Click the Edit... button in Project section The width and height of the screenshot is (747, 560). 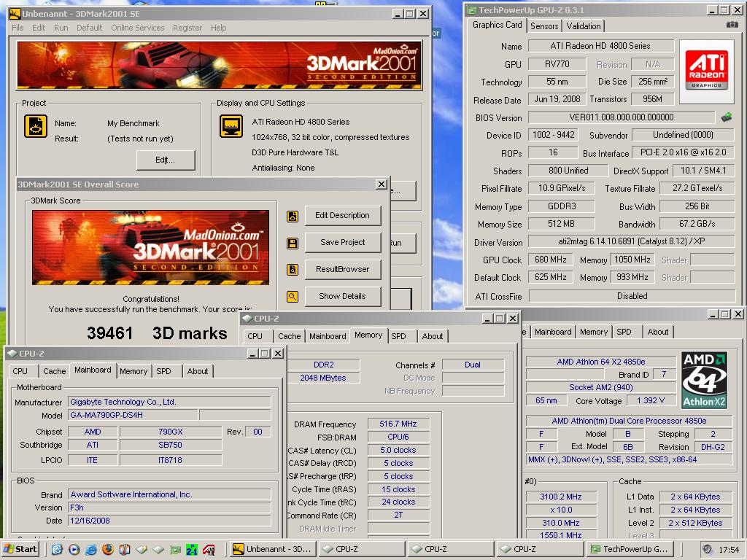click(166, 160)
